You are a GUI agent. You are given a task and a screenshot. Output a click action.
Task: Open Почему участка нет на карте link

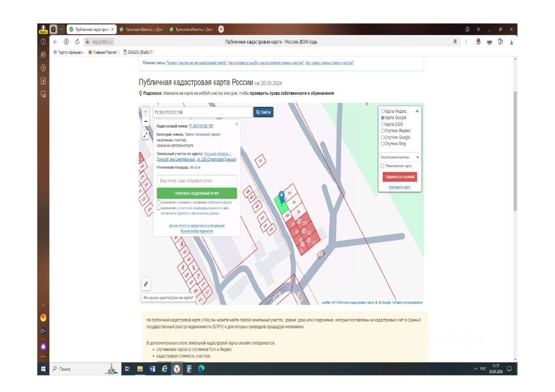196,63
